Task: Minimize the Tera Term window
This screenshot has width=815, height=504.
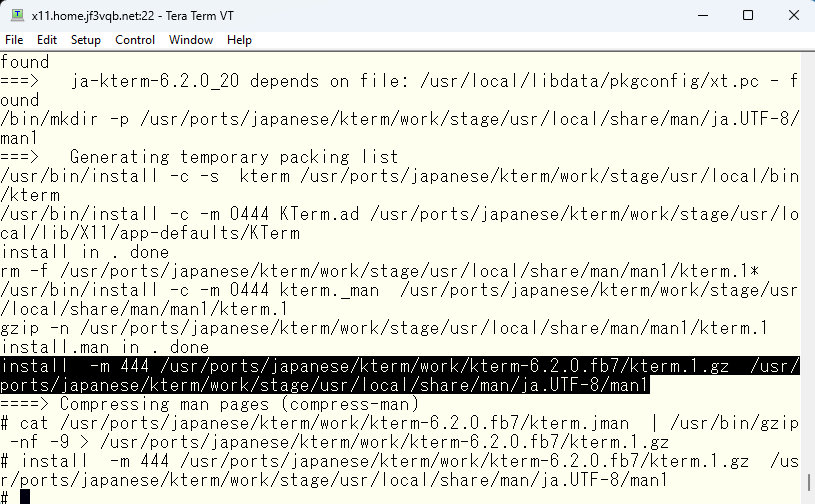Action: (x=703, y=16)
